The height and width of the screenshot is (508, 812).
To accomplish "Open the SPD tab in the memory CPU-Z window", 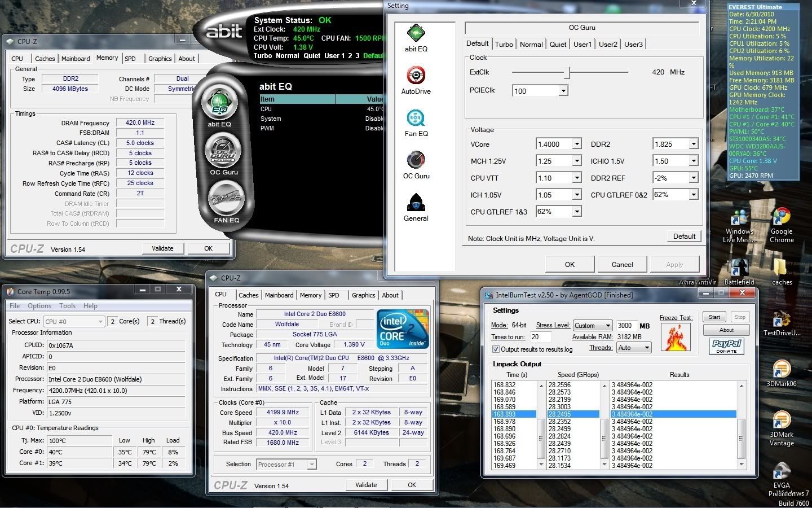I will pyautogui.click(x=130, y=59).
